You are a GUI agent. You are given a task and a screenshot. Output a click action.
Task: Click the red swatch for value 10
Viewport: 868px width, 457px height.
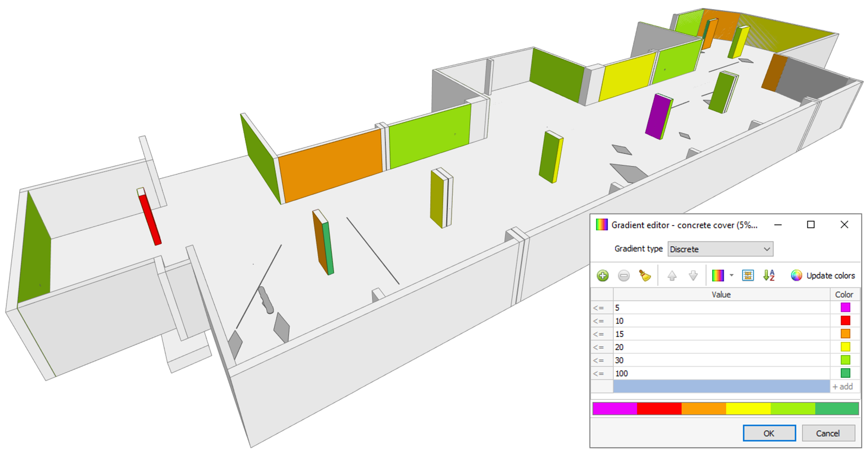[x=845, y=321]
